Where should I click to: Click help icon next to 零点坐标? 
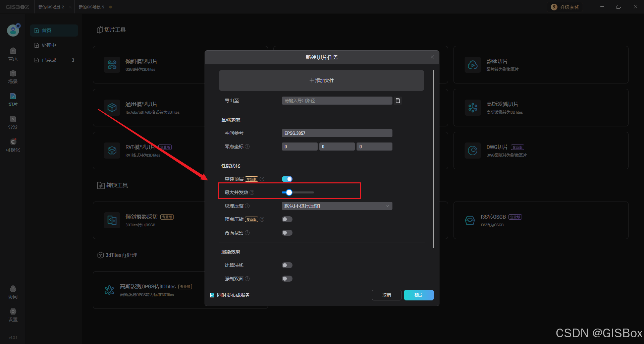[x=247, y=147]
